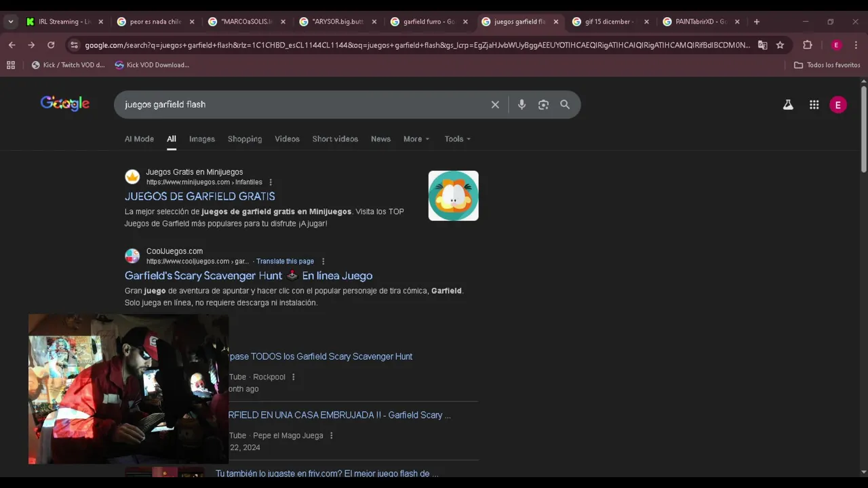Switch to ARYSOR.big.butt tab
This screenshot has width=868, height=488.
pos(337,22)
